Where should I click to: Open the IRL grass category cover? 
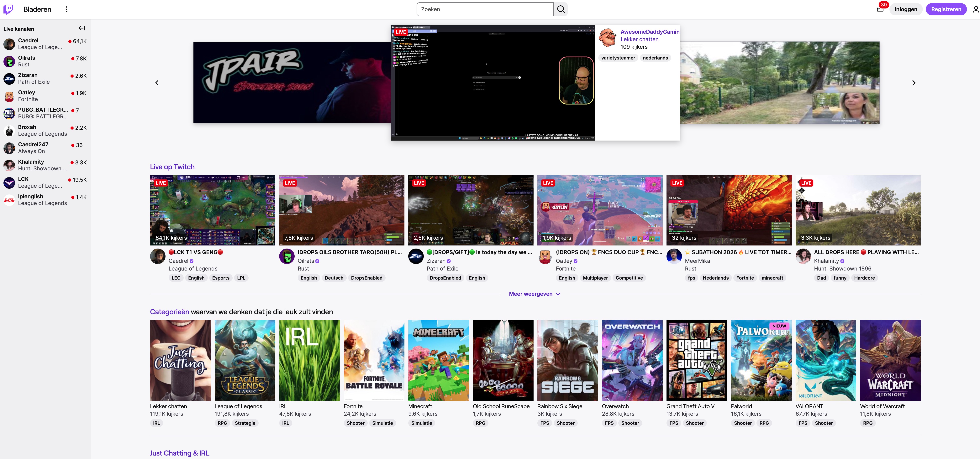pos(309,360)
